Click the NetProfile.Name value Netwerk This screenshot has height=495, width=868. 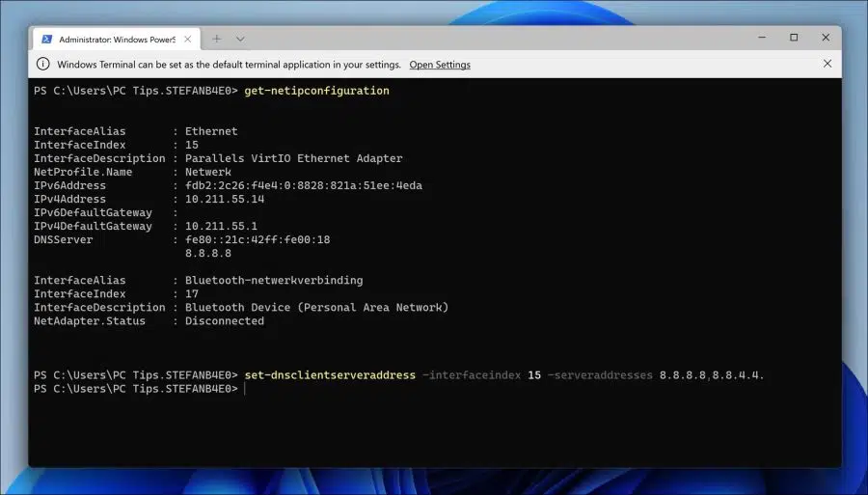(208, 172)
